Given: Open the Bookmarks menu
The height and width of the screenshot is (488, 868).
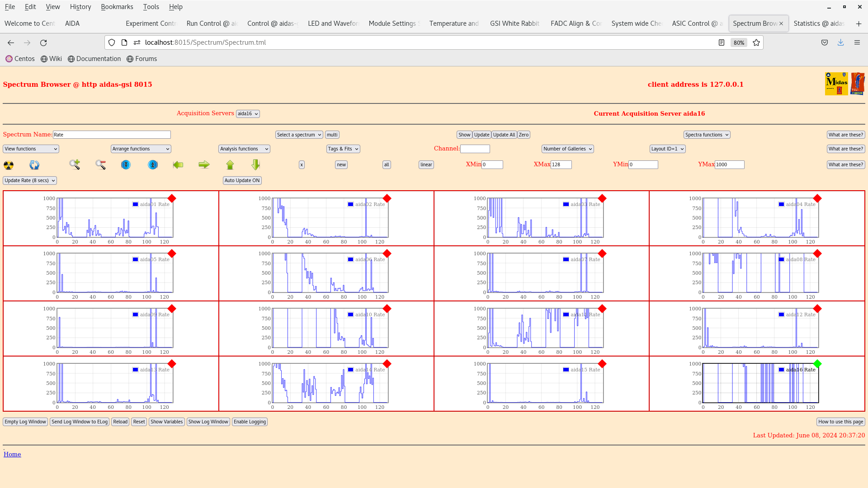Looking at the screenshot, I should pyautogui.click(x=117, y=7).
